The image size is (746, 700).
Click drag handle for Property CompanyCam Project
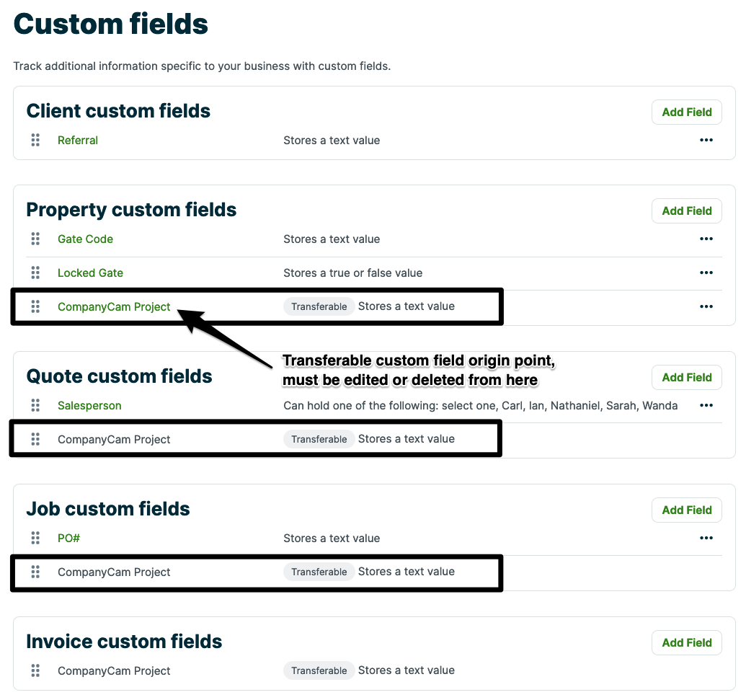[x=35, y=307]
